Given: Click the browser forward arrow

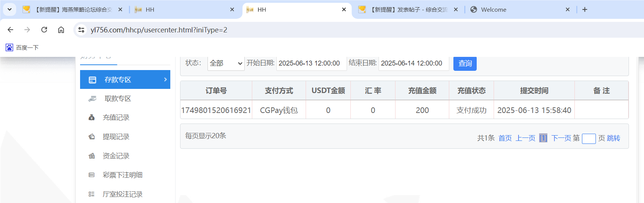Looking at the screenshot, I should 27,30.
